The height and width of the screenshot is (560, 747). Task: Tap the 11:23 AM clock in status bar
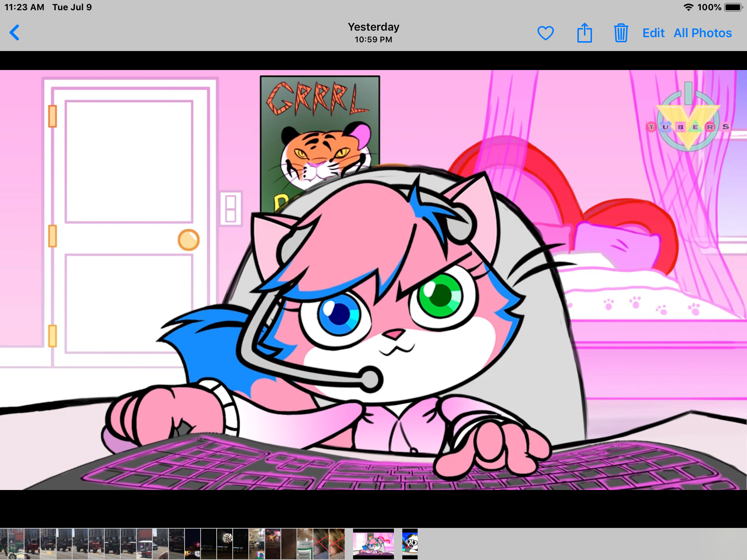click(x=24, y=7)
